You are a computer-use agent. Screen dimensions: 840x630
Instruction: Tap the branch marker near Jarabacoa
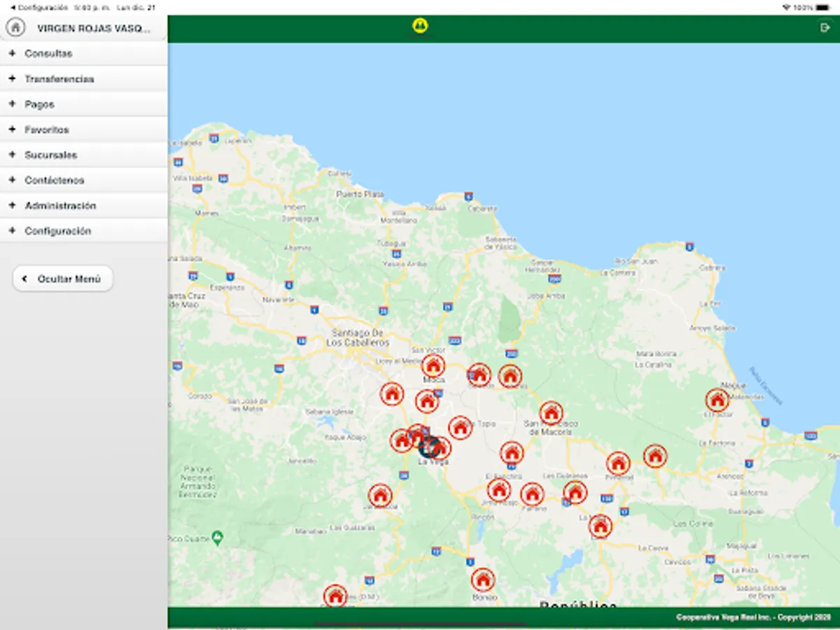click(x=380, y=496)
